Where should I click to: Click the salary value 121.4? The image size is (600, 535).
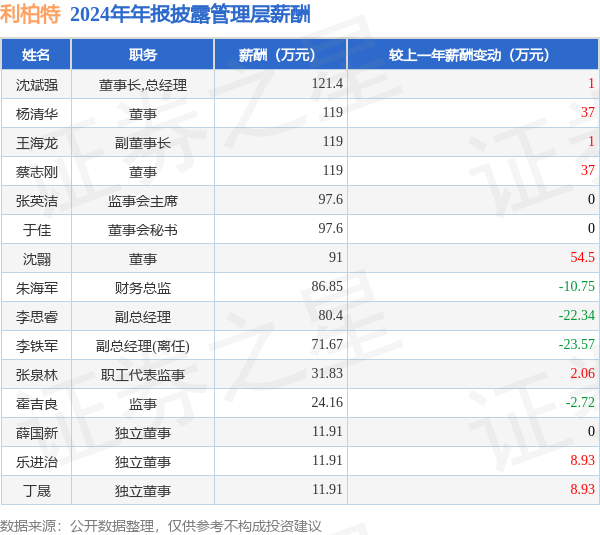click(327, 83)
